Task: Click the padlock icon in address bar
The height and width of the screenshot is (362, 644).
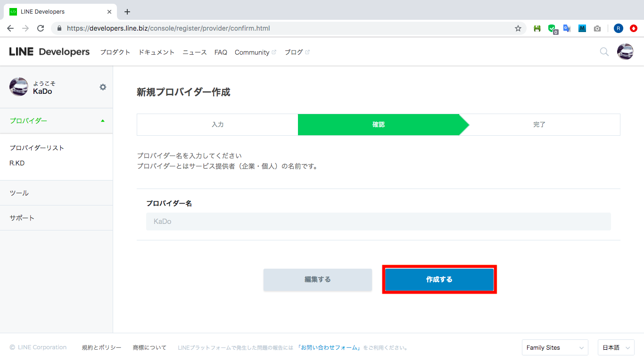Action: (59, 28)
